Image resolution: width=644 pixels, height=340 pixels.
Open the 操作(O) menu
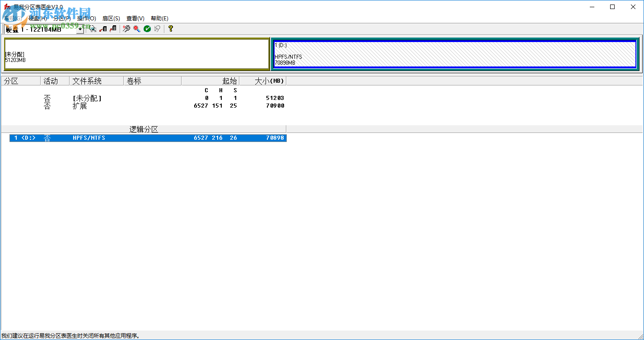coord(86,19)
